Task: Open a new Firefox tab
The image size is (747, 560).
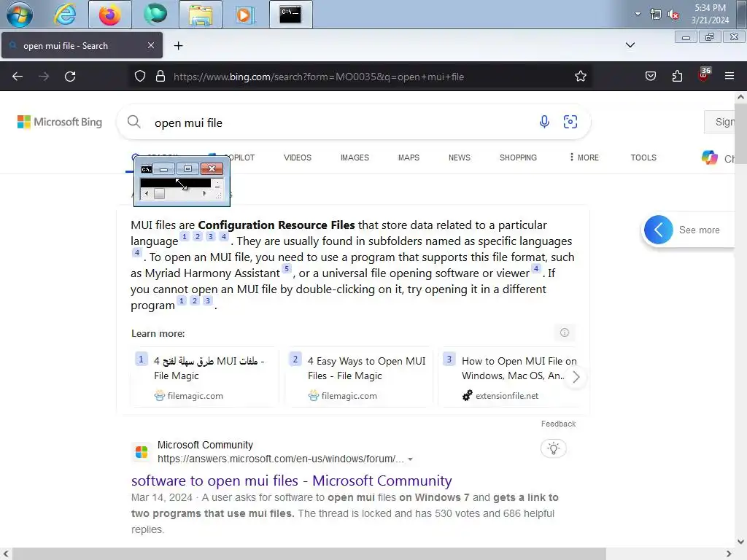Action: 178,46
